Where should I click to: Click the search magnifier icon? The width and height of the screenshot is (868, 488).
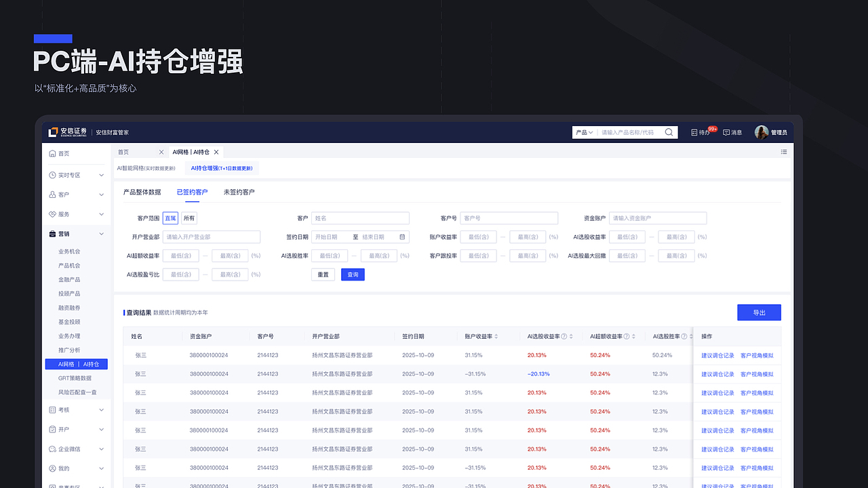669,132
